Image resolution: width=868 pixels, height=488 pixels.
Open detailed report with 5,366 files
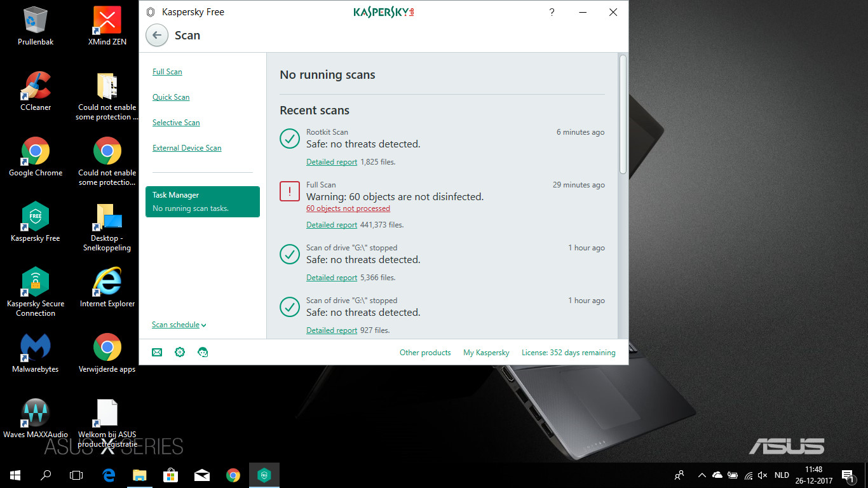point(332,278)
